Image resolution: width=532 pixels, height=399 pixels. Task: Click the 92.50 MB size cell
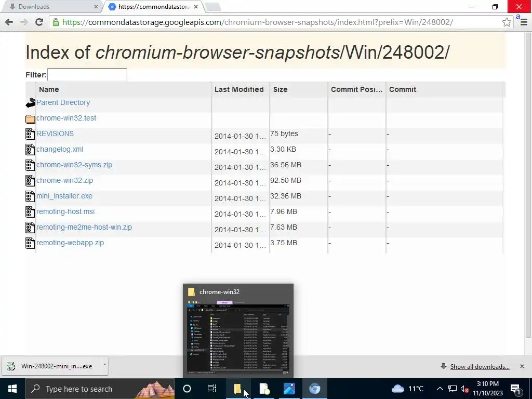pos(286,180)
